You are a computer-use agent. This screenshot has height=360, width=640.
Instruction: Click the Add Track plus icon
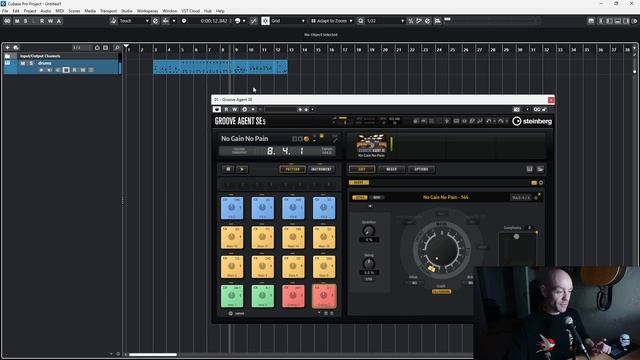click(x=7, y=48)
